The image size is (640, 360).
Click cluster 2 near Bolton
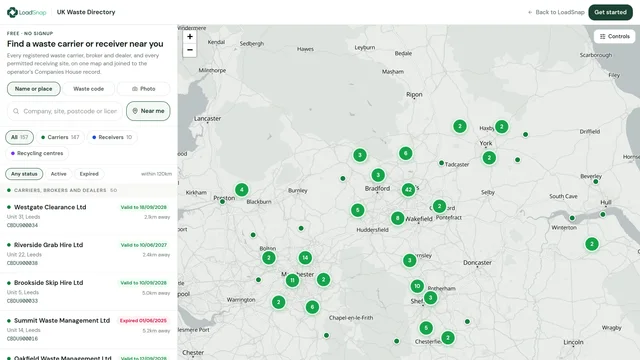tap(269, 258)
